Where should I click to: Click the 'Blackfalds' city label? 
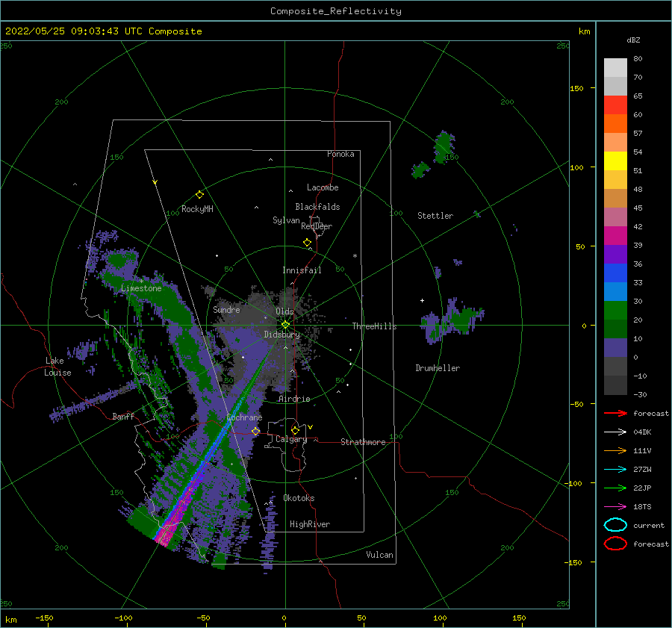pos(317,207)
